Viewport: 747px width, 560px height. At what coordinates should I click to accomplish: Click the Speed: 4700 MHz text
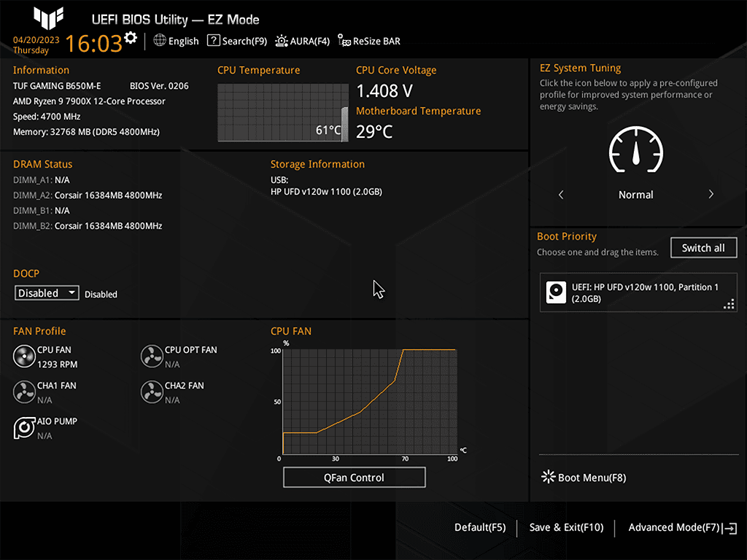point(47,116)
